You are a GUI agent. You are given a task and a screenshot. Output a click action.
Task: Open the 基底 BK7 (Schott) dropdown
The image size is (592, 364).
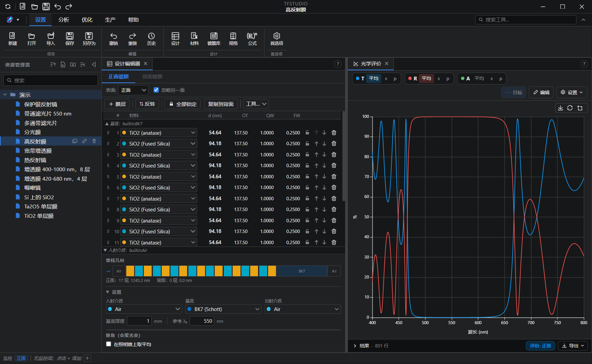223,309
